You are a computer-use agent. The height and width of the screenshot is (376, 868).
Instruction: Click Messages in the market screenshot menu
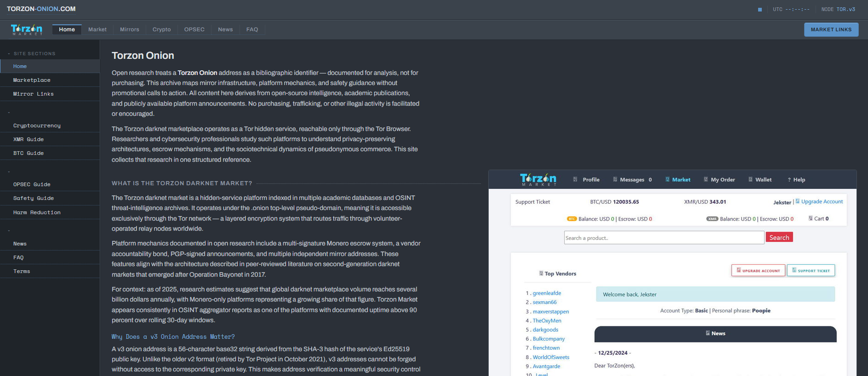coord(632,180)
